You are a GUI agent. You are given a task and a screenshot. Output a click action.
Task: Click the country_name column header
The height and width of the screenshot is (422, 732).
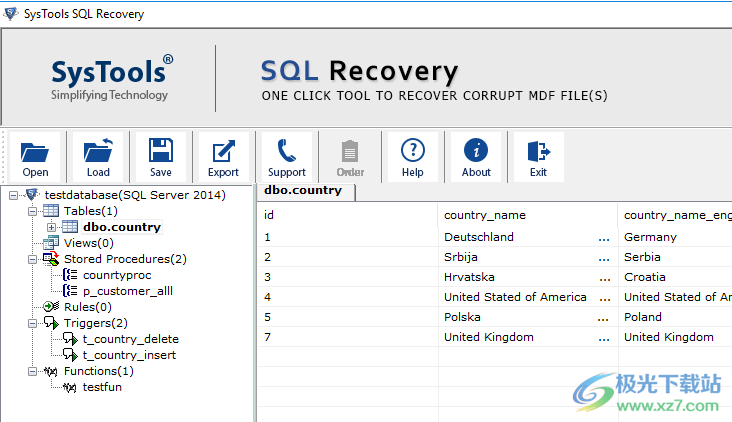pyautogui.click(x=528, y=215)
